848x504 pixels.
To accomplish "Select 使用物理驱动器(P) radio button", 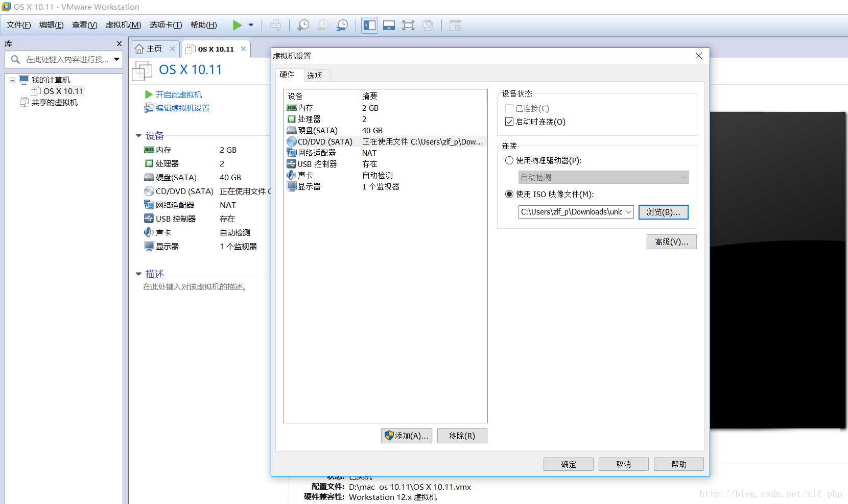I will (509, 160).
